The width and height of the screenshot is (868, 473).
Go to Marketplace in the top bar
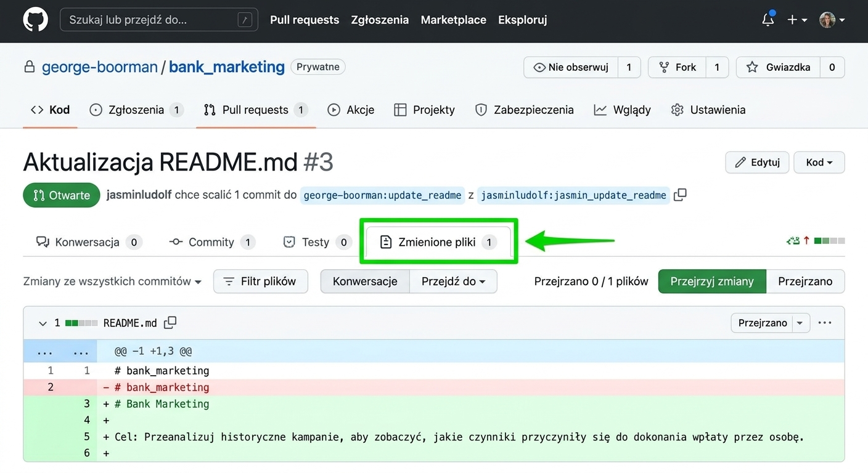point(453,20)
